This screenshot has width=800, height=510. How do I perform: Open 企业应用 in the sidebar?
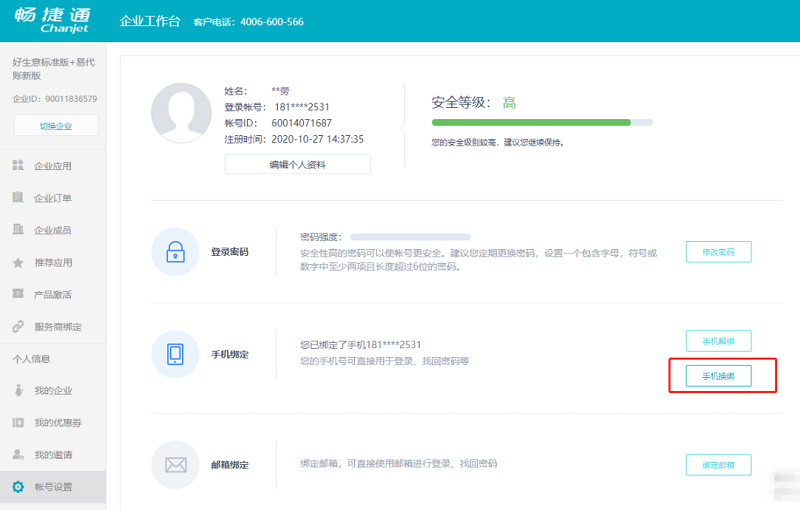pyautogui.click(x=53, y=165)
